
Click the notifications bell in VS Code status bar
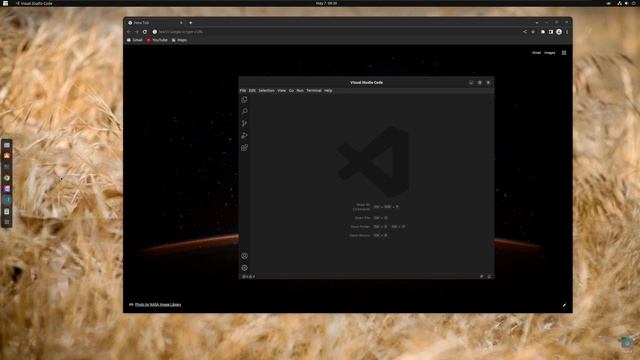pos(489,276)
